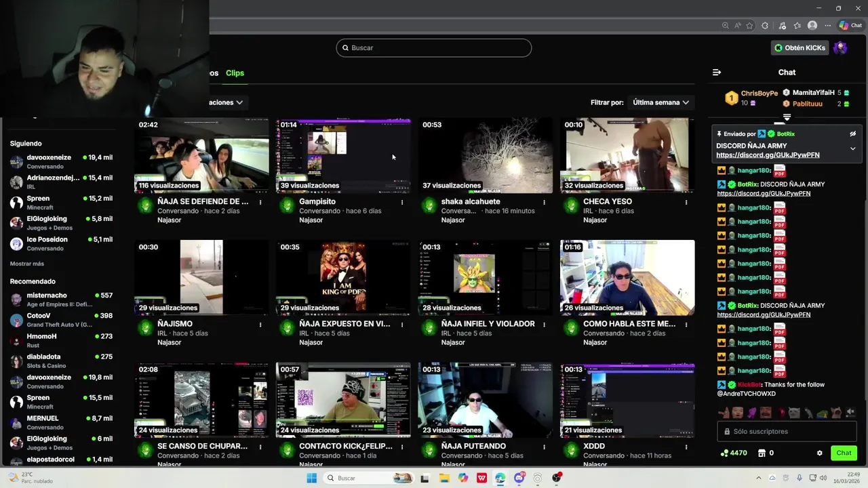Open the CONTACTO KICK¿FELIP clip title
Screen dimensions: 868x488
pyautogui.click(x=346, y=446)
